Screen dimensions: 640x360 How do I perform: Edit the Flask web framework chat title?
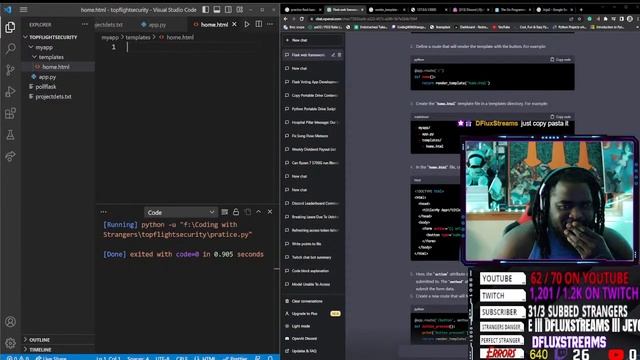[333, 55]
